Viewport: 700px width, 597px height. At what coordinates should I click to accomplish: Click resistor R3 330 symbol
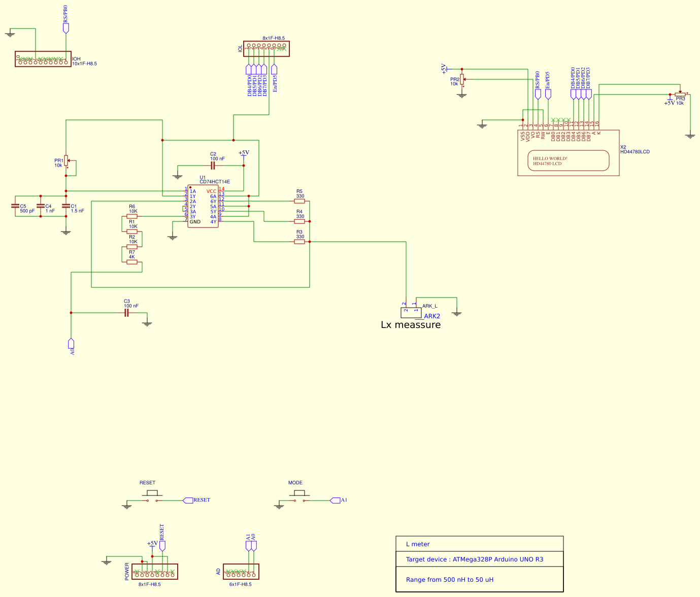[298, 241]
